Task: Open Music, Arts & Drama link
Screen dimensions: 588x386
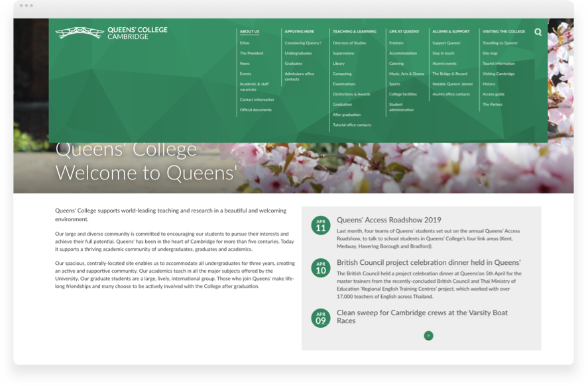Action: coord(406,73)
